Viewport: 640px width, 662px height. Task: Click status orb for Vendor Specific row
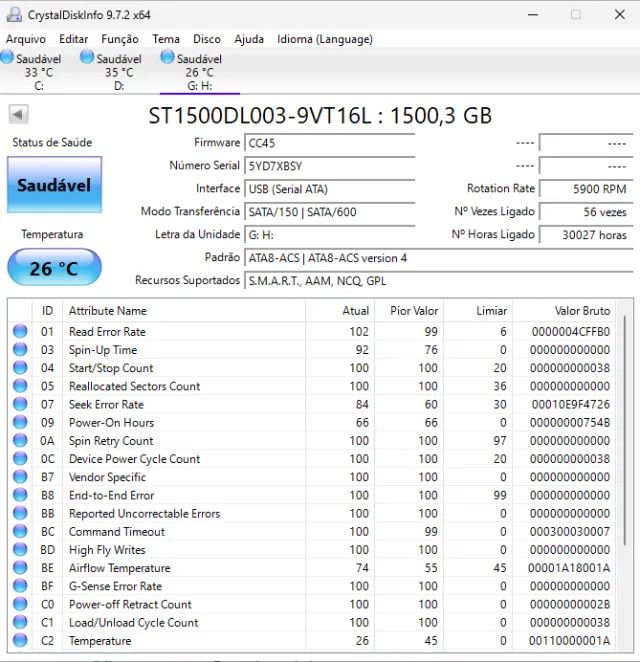click(20, 477)
